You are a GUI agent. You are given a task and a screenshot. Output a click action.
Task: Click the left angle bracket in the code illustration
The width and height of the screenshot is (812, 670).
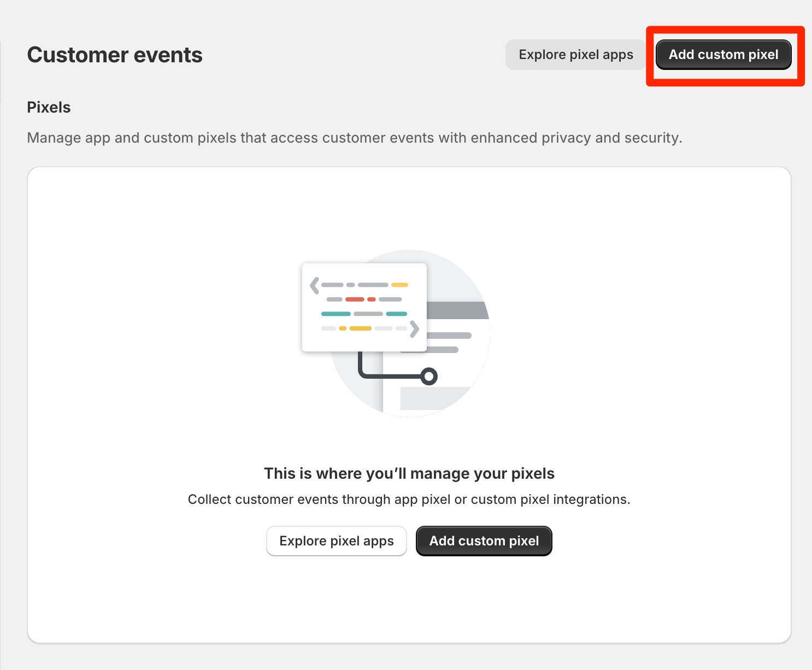tap(314, 285)
